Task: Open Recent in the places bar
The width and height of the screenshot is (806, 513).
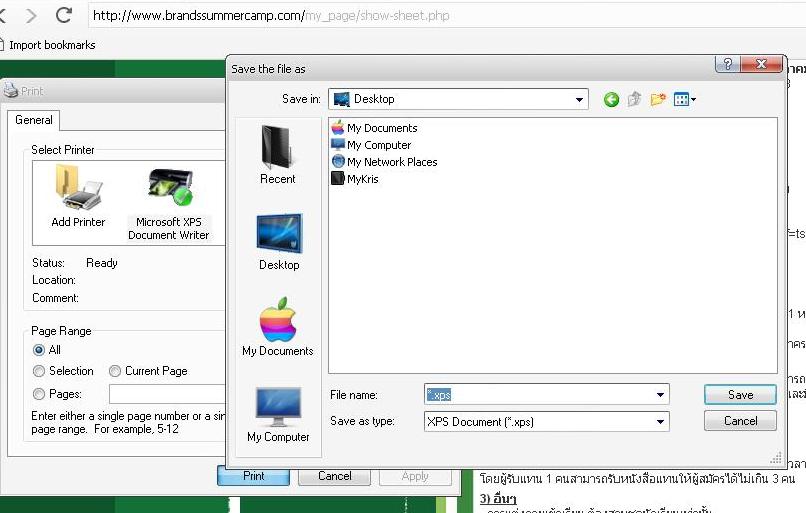Action: click(278, 153)
